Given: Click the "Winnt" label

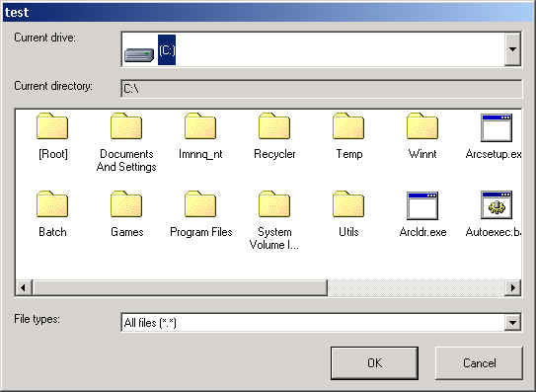Looking at the screenshot, I should [x=422, y=154].
